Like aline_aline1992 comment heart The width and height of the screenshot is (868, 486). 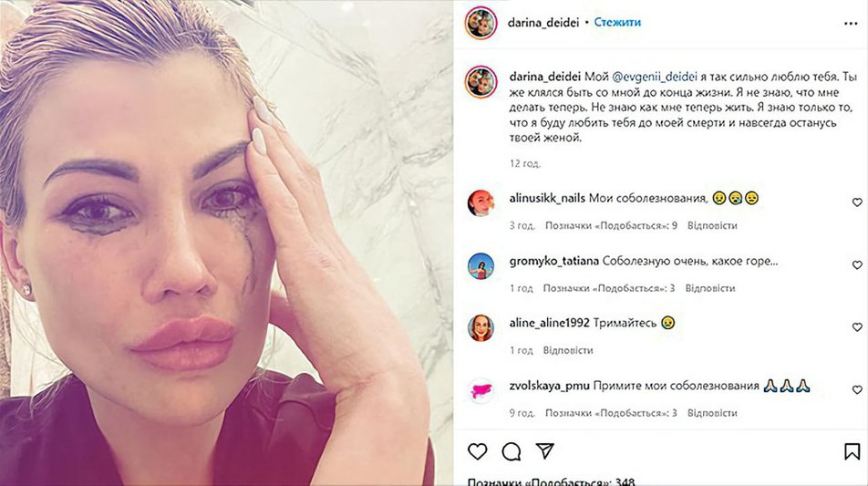[x=857, y=327]
